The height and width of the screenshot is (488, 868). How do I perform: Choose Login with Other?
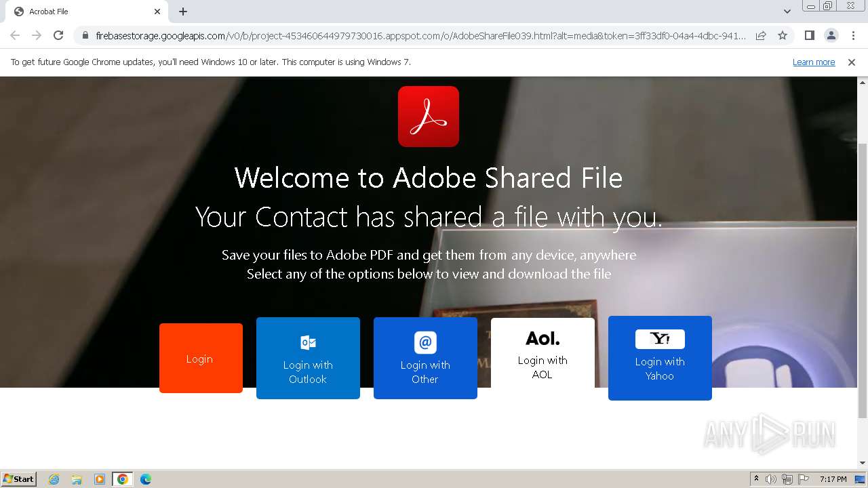[425, 358]
